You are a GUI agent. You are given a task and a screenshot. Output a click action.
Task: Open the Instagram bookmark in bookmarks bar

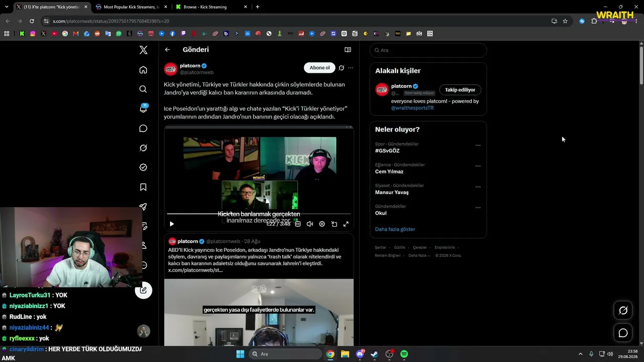(x=33, y=34)
